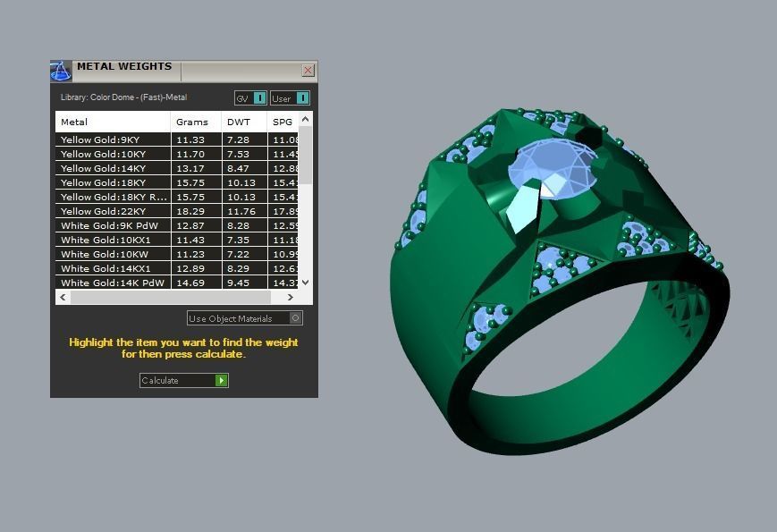Select the White Gold:14K PdW row
The height and width of the screenshot is (532, 777).
pos(177,283)
